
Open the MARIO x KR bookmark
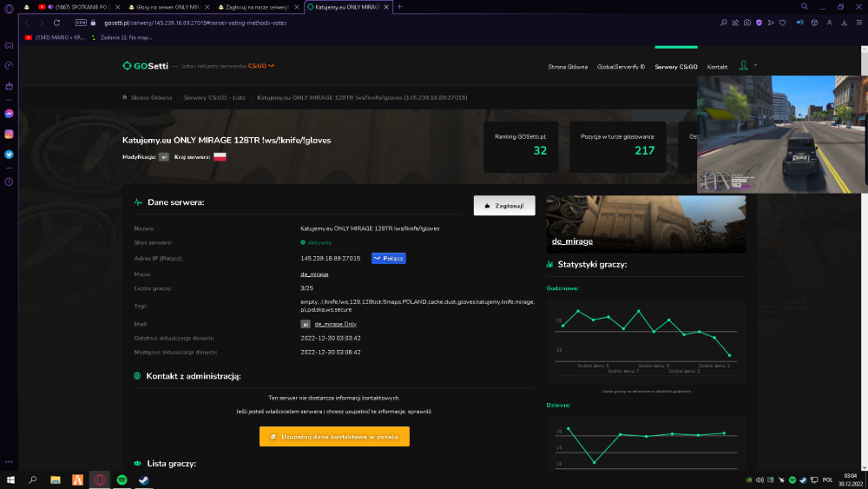[55, 37]
